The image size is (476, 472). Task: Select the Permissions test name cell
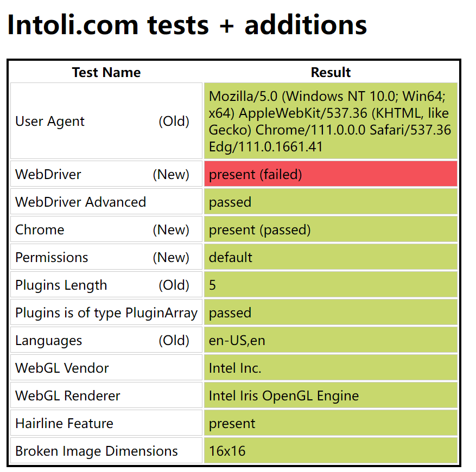click(106, 257)
